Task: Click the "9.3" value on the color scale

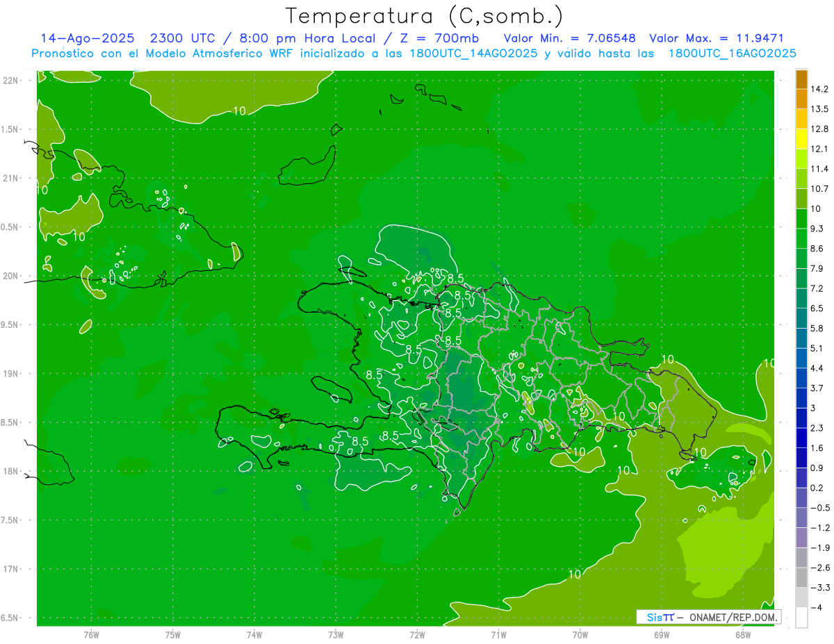Action: coord(817,229)
